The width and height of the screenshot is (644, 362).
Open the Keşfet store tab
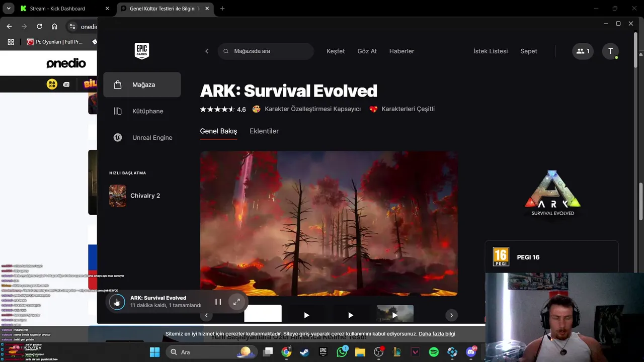pyautogui.click(x=336, y=51)
